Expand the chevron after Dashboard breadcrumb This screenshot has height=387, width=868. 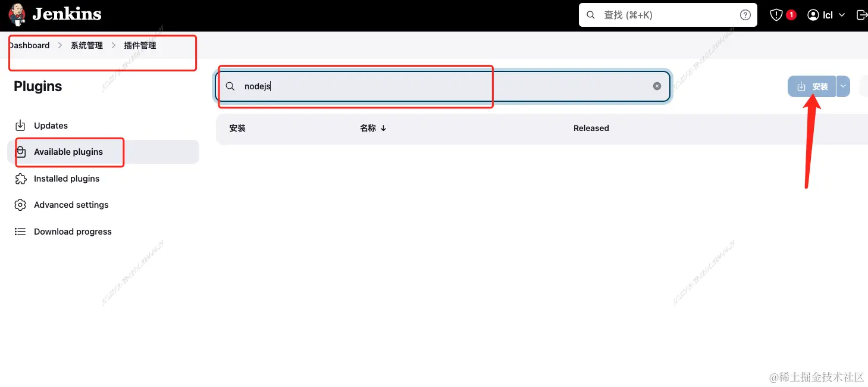(60, 45)
